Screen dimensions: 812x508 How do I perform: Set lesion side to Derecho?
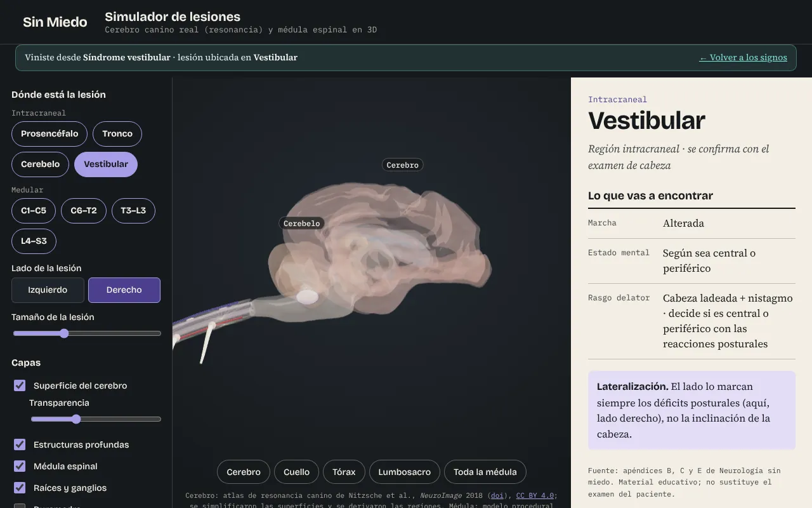click(x=124, y=290)
